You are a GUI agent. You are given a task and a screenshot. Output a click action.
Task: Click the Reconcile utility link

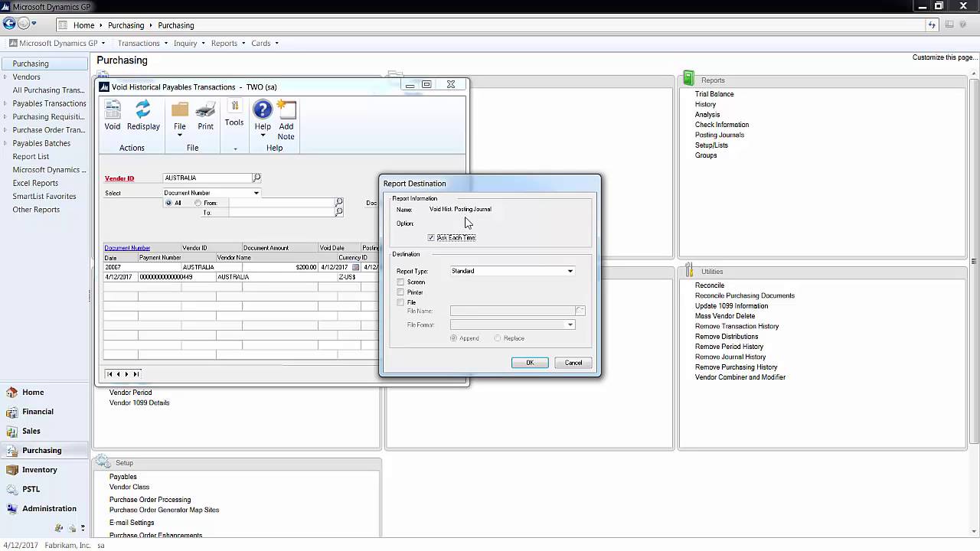710,285
